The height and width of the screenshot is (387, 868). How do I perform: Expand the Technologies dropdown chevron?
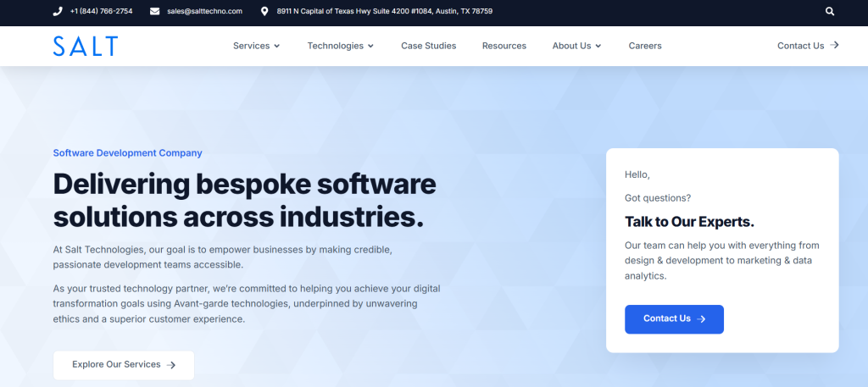(371, 46)
